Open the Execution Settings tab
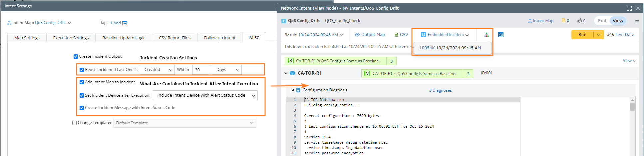 click(x=71, y=38)
